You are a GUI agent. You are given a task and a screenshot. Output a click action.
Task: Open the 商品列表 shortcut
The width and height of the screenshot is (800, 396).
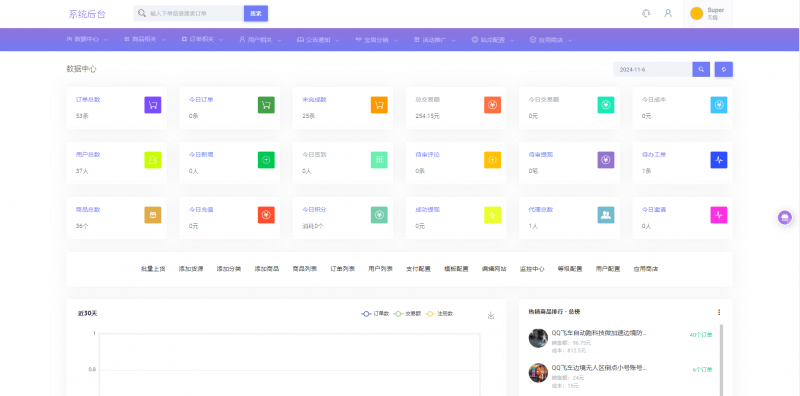click(305, 269)
